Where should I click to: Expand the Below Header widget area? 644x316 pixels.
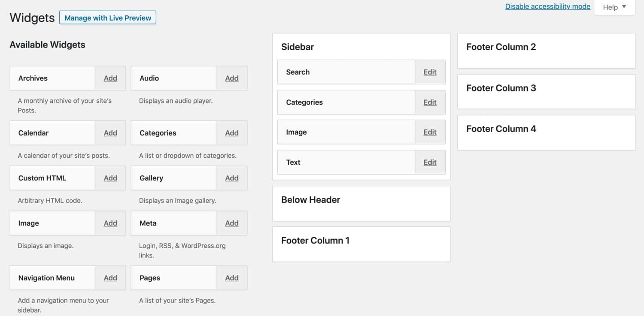(x=310, y=199)
